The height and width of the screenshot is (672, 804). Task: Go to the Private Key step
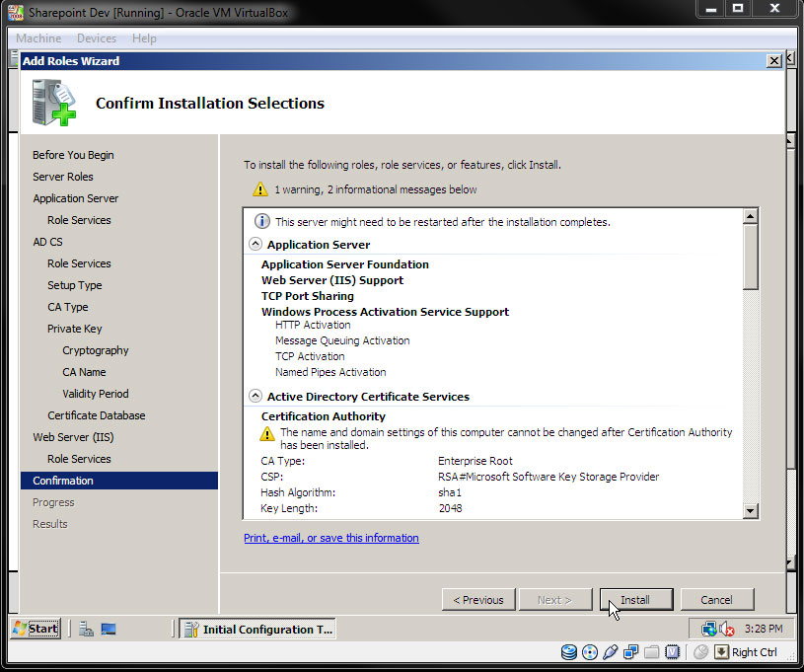(74, 329)
